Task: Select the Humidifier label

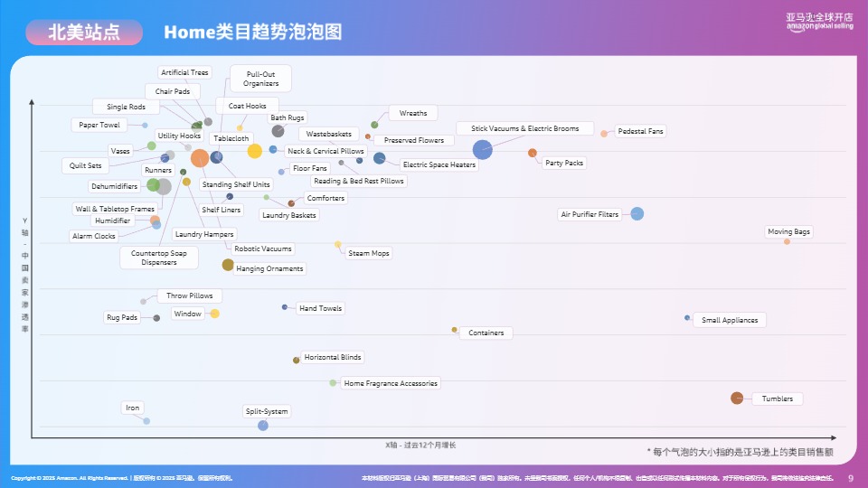Action: pos(112,221)
